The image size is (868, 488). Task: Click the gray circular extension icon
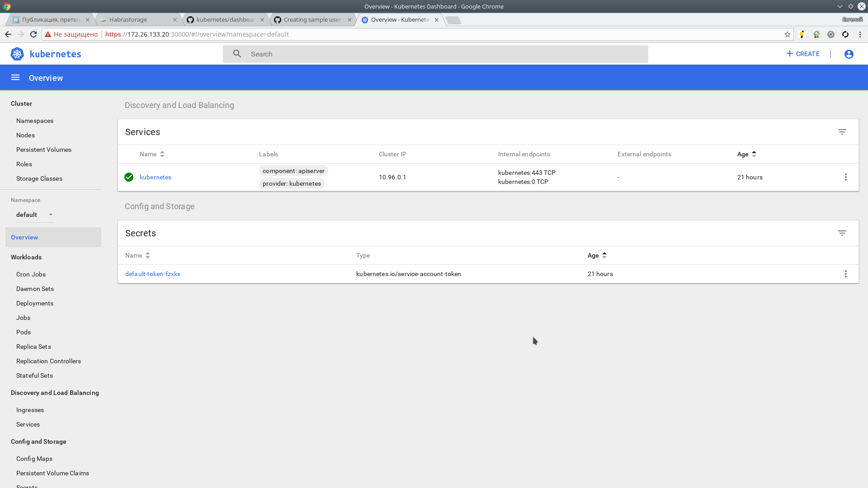831,34
